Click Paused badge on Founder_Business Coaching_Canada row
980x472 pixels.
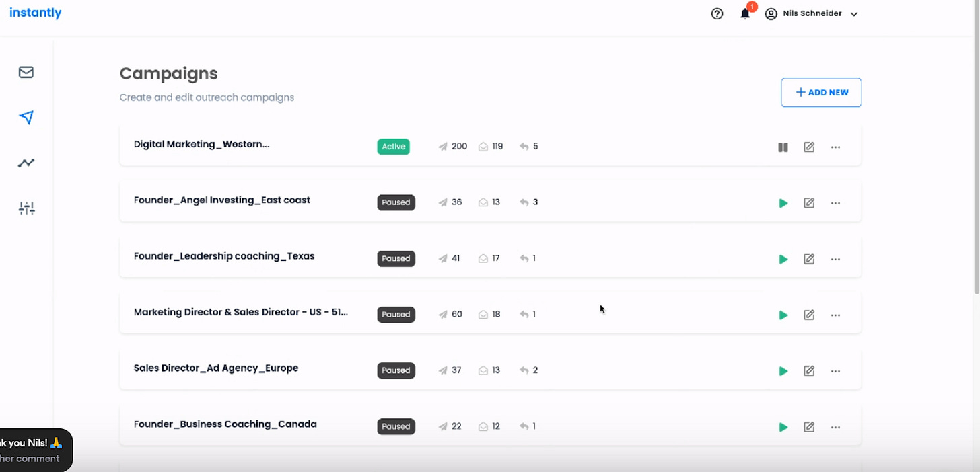click(x=396, y=426)
